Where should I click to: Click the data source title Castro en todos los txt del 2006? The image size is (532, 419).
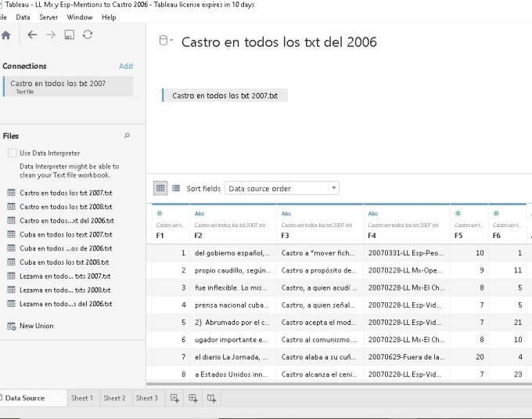pyautogui.click(x=279, y=42)
